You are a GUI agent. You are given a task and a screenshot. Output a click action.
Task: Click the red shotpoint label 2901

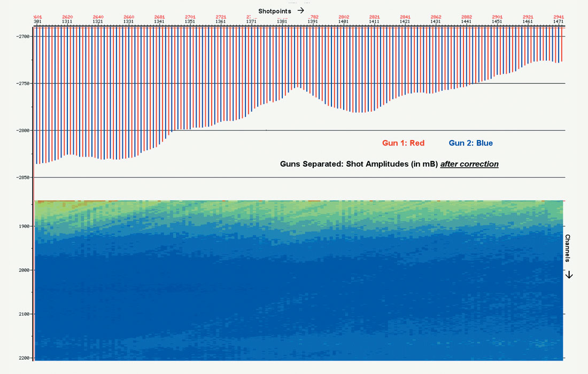(x=497, y=17)
